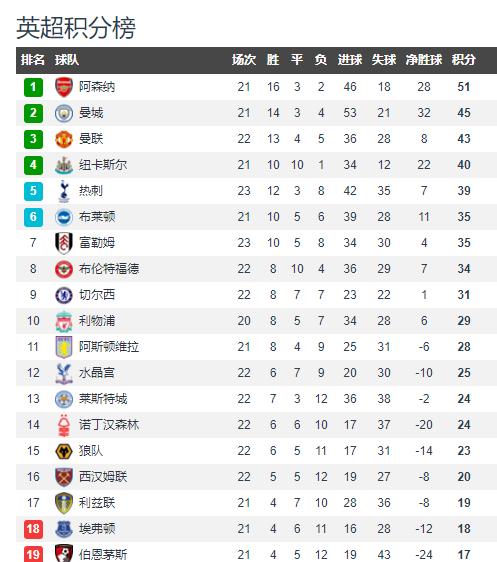Open the 布伦特福德 team link
The image size is (497, 562).
pyautogui.click(x=109, y=269)
